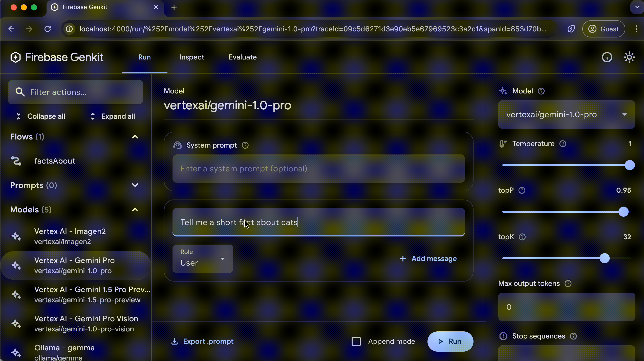Click Export .prompt button
This screenshot has height=361, width=644.
(203, 341)
